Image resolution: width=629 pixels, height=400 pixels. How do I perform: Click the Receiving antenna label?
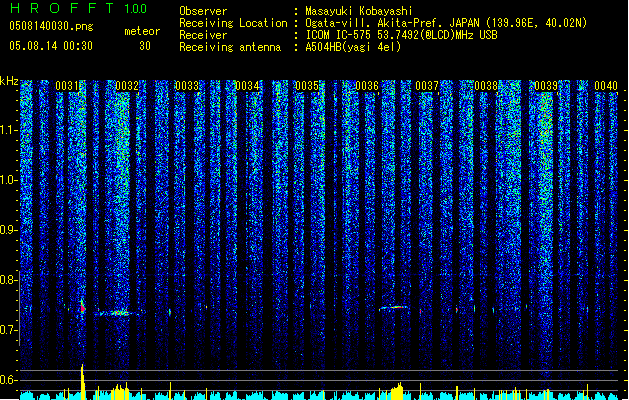pos(230,47)
